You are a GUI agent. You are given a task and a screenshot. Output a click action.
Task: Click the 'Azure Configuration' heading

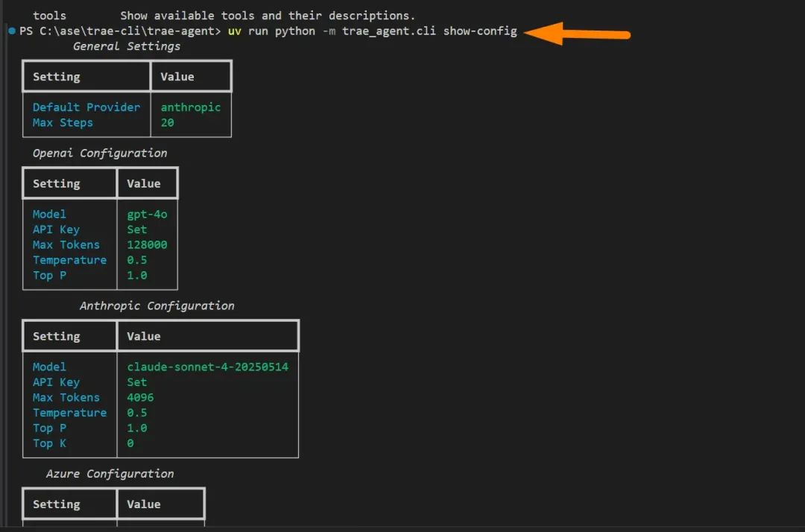pos(110,474)
